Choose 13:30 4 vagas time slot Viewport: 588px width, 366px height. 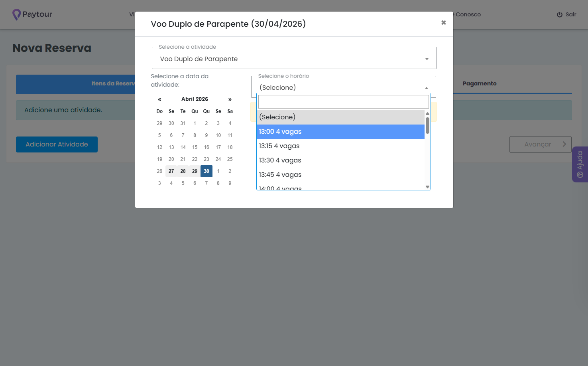[340, 160]
